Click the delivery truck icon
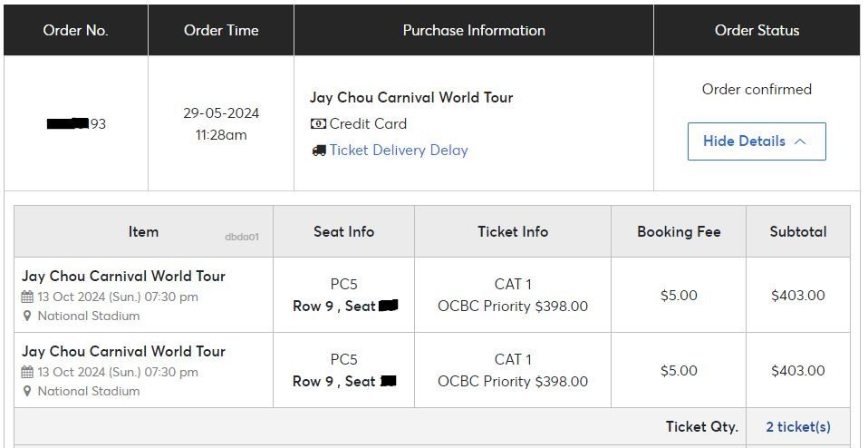Screen dimensions: 868x448 319,151
